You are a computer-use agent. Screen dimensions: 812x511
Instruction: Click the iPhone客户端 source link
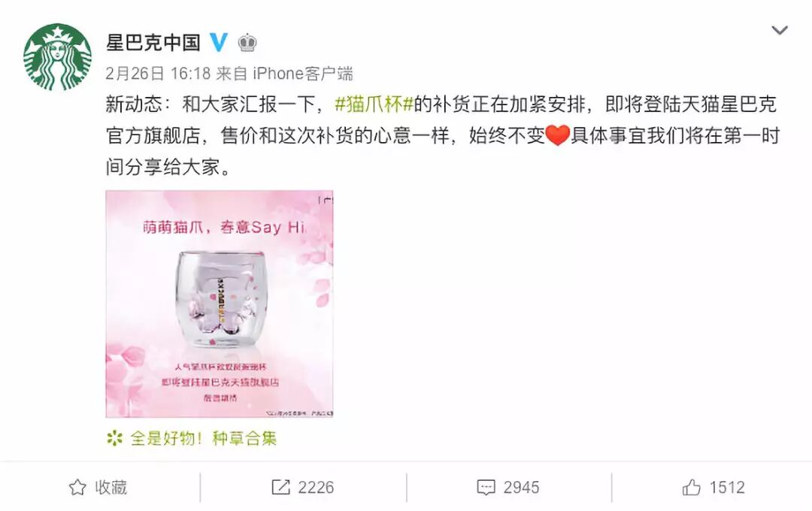[303, 74]
